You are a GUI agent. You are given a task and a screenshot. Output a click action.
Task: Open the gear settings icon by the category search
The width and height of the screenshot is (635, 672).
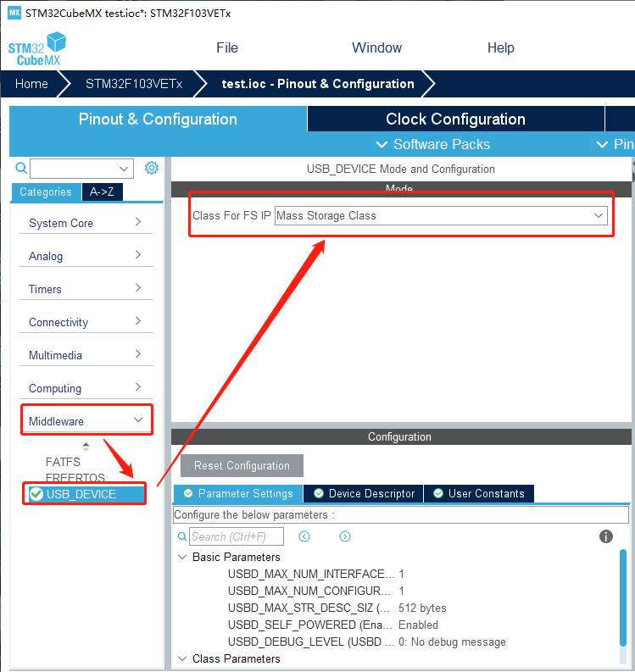click(x=152, y=168)
